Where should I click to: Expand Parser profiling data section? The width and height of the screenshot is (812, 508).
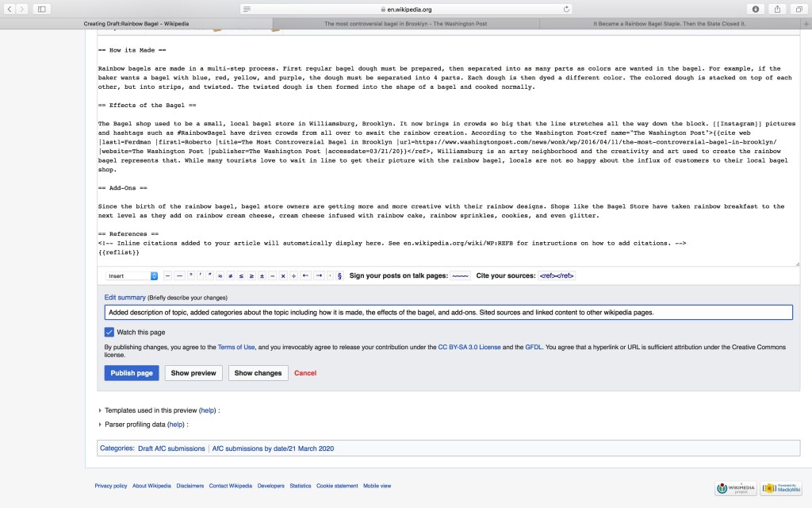pyautogui.click(x=100, y=425)
